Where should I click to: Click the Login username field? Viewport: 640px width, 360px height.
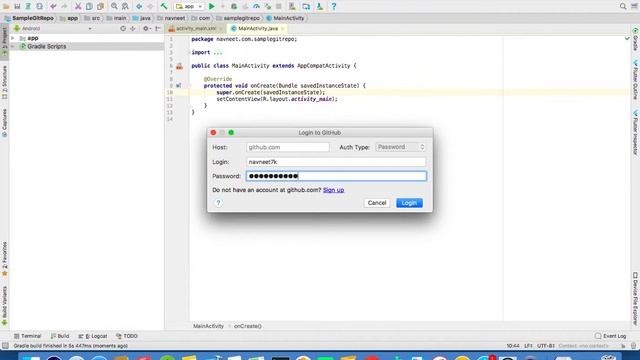click(x=336, y=162)
